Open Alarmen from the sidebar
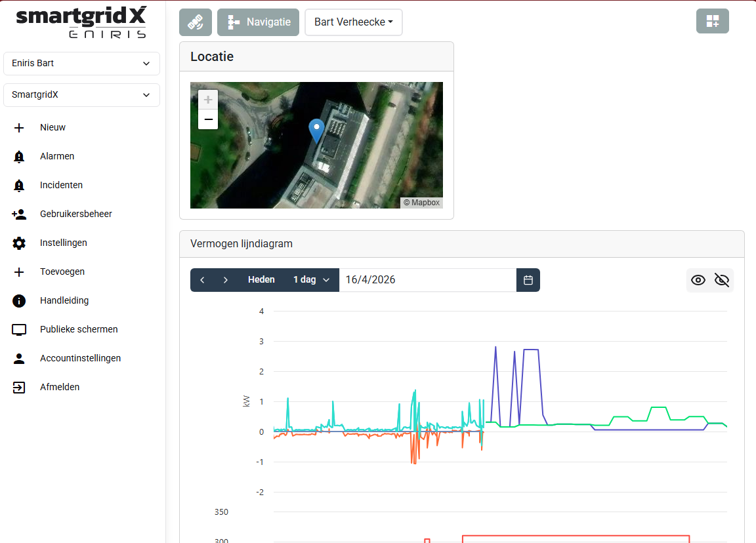756x543 pixels. (57, 156)
